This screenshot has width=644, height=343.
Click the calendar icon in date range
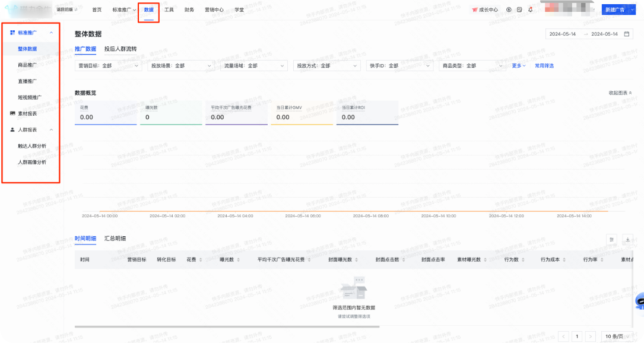click(627, 34)
